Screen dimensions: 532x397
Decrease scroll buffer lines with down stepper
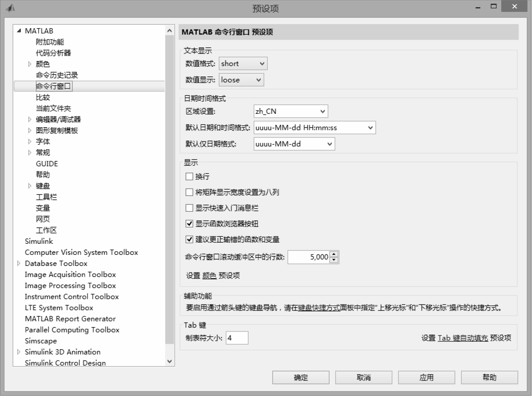tap(334, 260)
